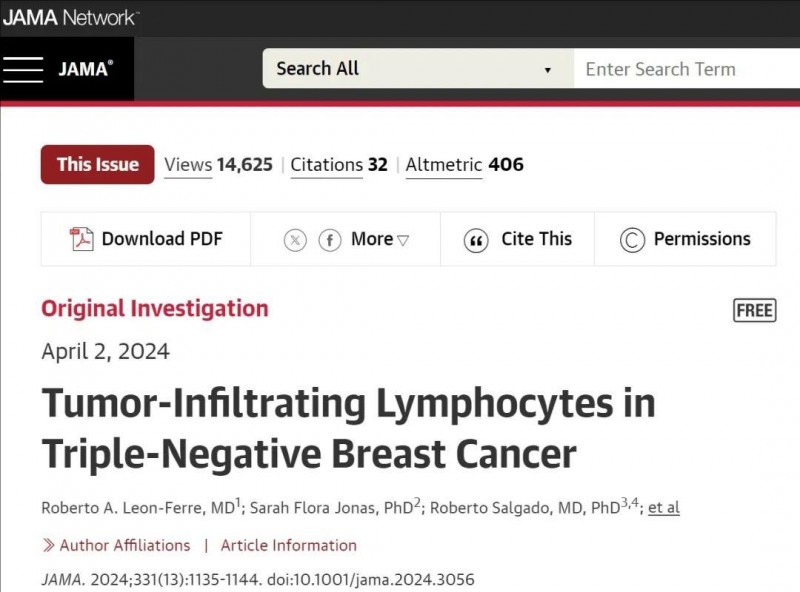Screen dimensions: 800x592
Task: Share the article on Facebook
Action: (x=330, y=240)
